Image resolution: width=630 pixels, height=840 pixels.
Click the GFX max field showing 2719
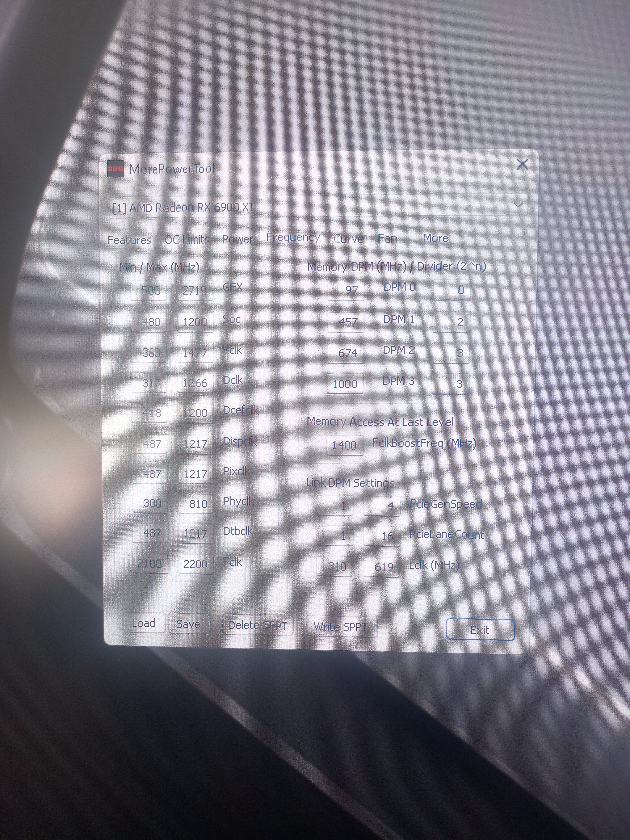(x=195, y=290)
